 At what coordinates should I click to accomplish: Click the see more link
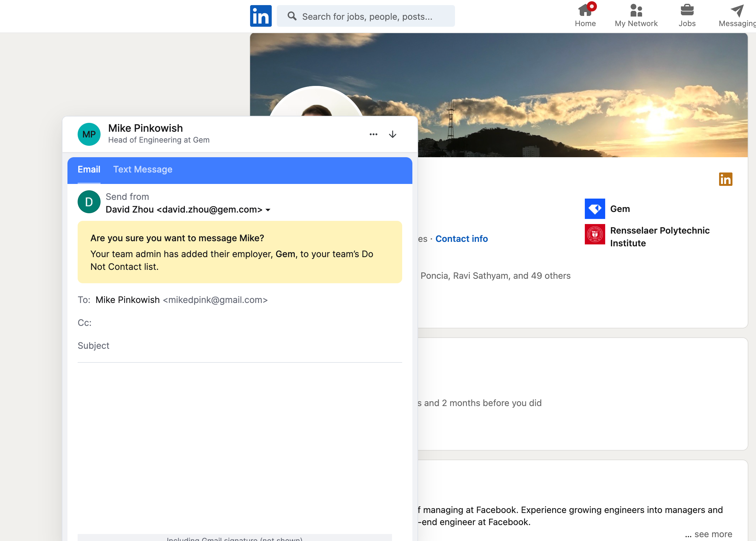713,534
